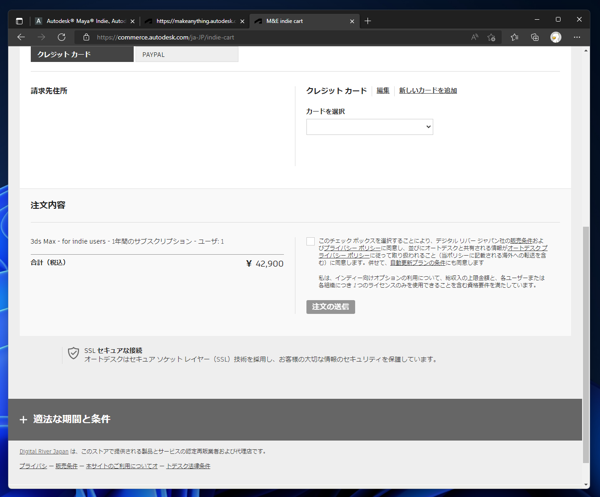Open the favorites list icon
The image size is (600, 497).
[515, 37]
